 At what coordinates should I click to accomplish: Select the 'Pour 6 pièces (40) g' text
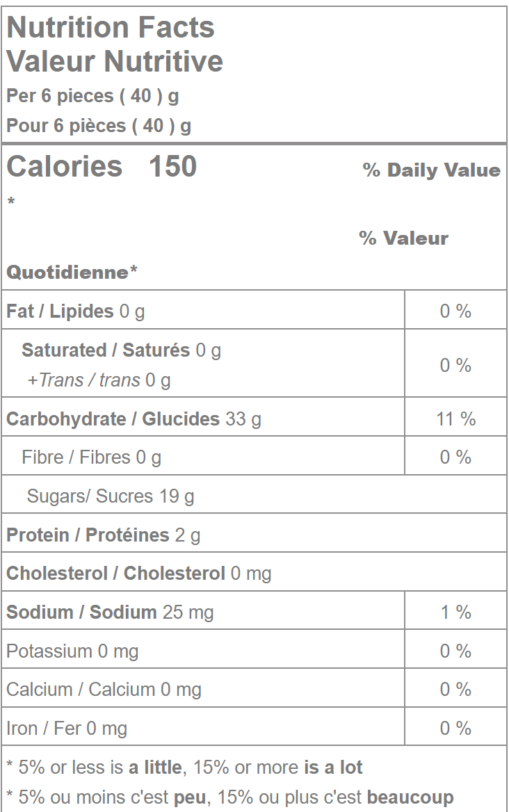(x=99, y=126)
